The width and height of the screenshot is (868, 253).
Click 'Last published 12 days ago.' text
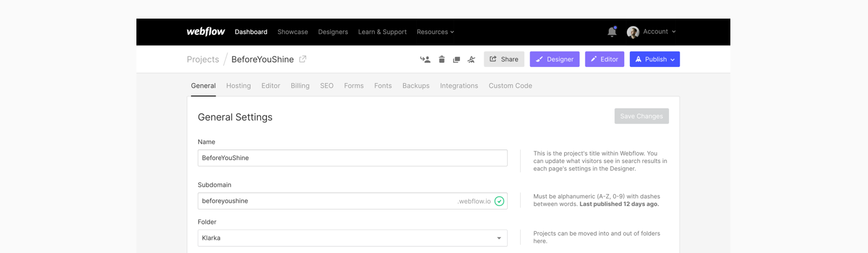619,204
